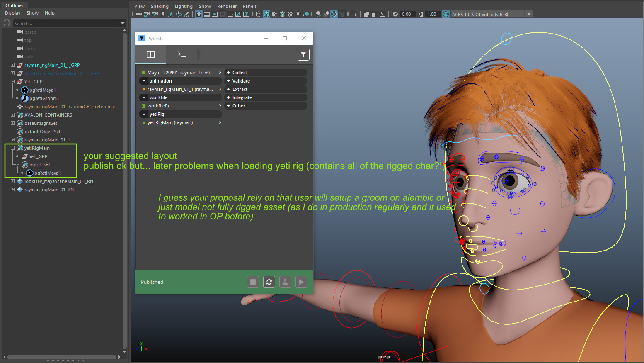Toggle use all lights bulb icon
The width and height of the screenshot is (644, 363).
click(x=298, y=14)
